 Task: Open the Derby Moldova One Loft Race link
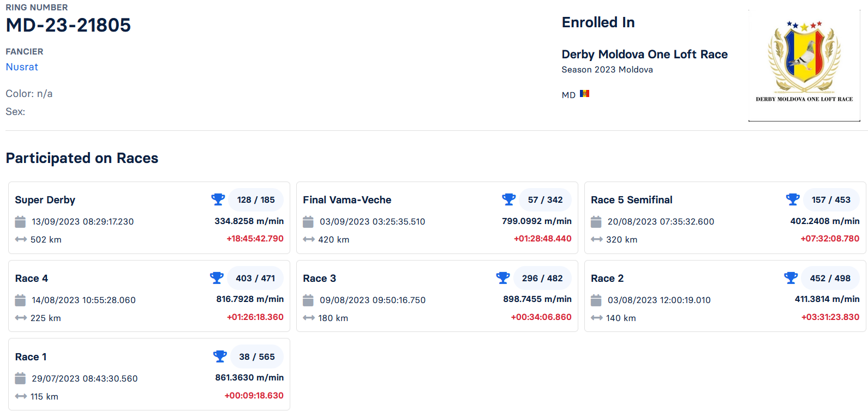click(644, 55)
